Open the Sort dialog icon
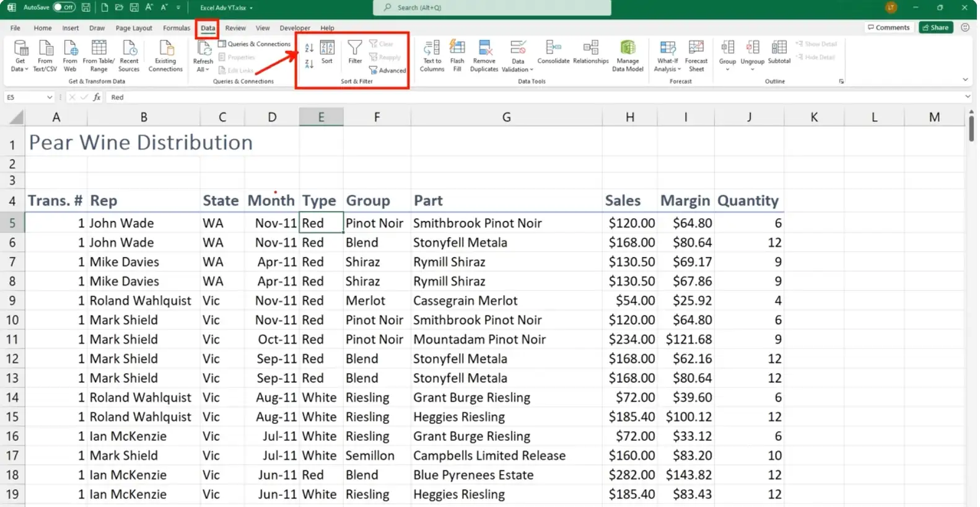 pyautogui.click(x=327, y=50)
